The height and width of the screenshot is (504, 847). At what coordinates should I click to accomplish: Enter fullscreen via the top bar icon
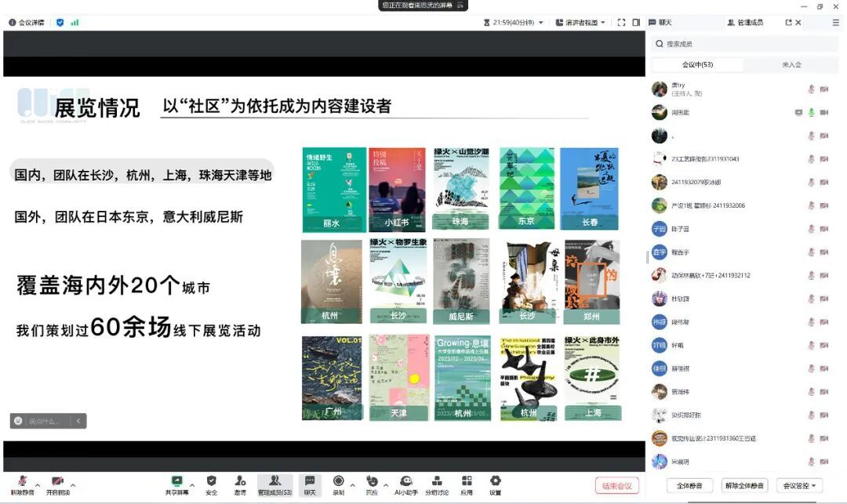click(x=621, y=23)
